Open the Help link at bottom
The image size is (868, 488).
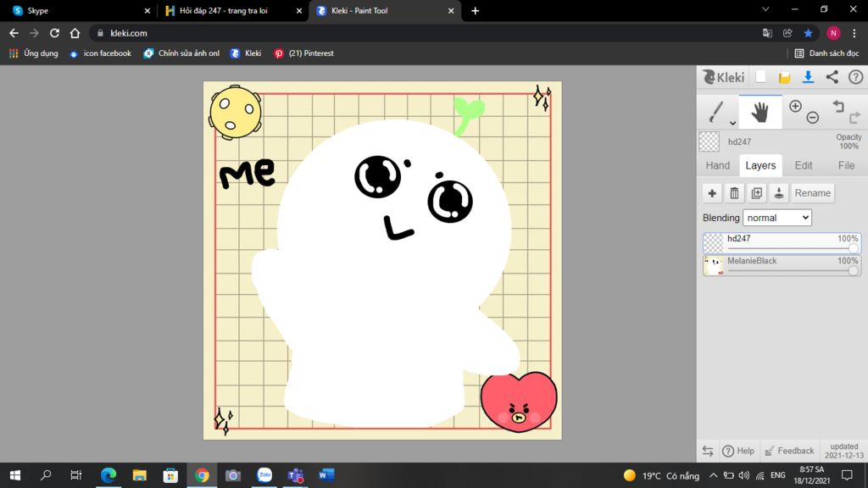[x=738, y=451]
